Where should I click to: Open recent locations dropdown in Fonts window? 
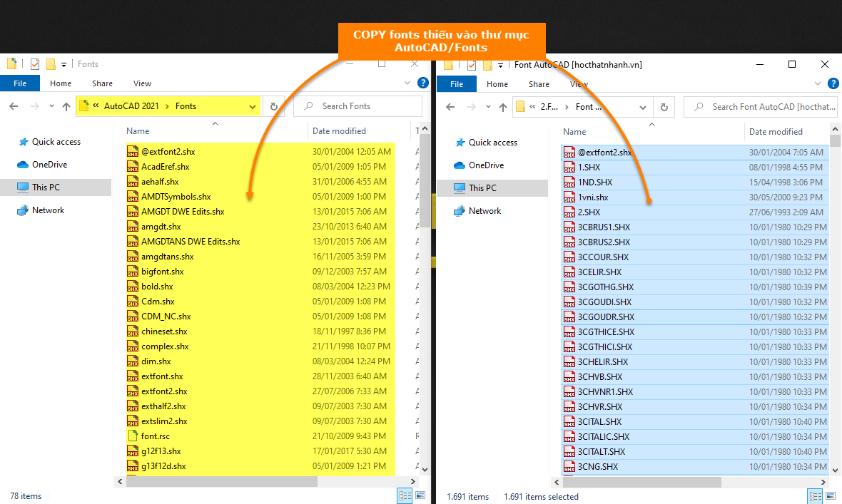click(x=51, y=106)
